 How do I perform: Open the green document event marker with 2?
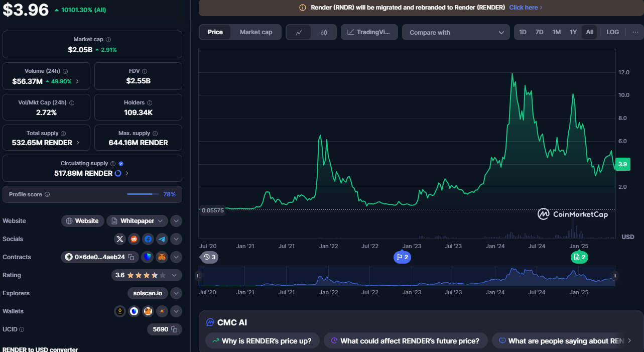coord(579,257)
